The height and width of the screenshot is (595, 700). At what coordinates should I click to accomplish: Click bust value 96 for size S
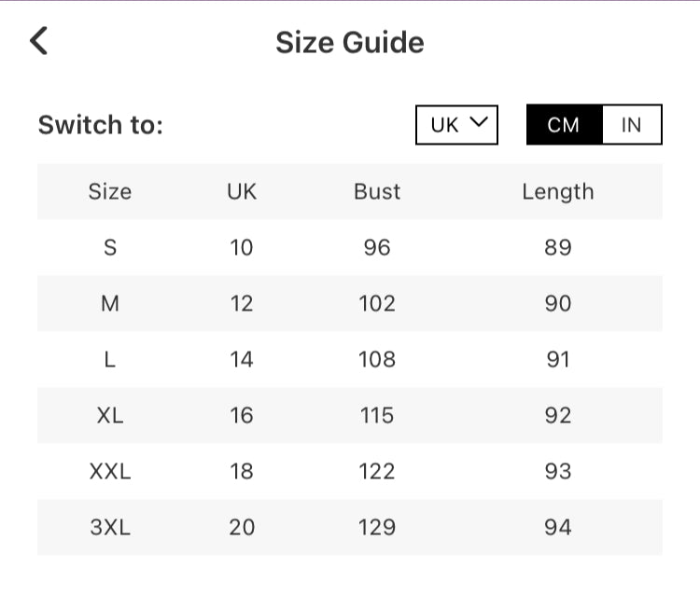point(377,248)
